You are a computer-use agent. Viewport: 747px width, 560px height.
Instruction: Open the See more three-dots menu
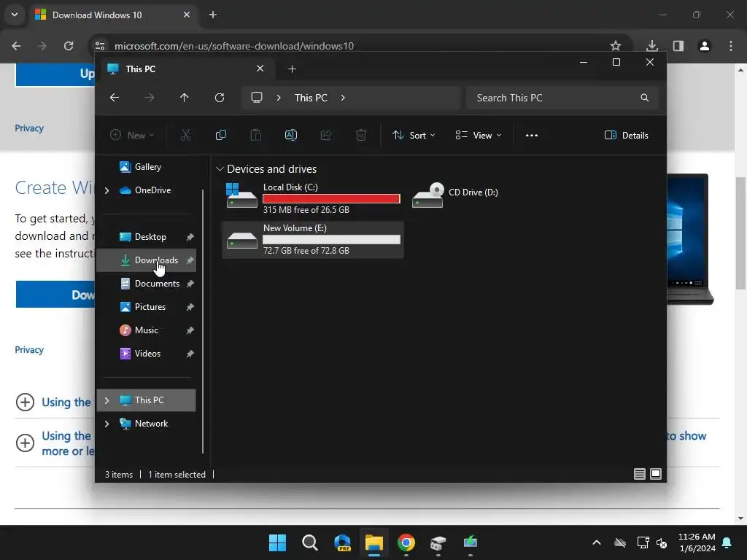tap(532, 135)
